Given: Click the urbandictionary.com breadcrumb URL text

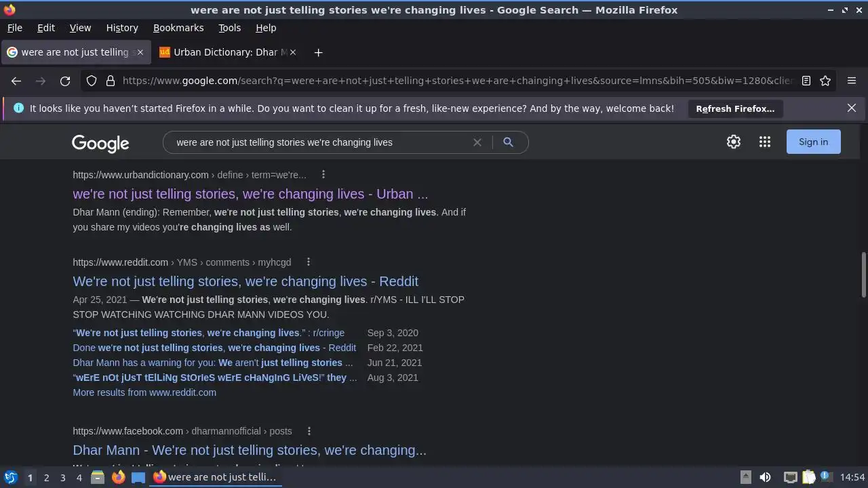Looking at the screenshot, I should [189, 175].
